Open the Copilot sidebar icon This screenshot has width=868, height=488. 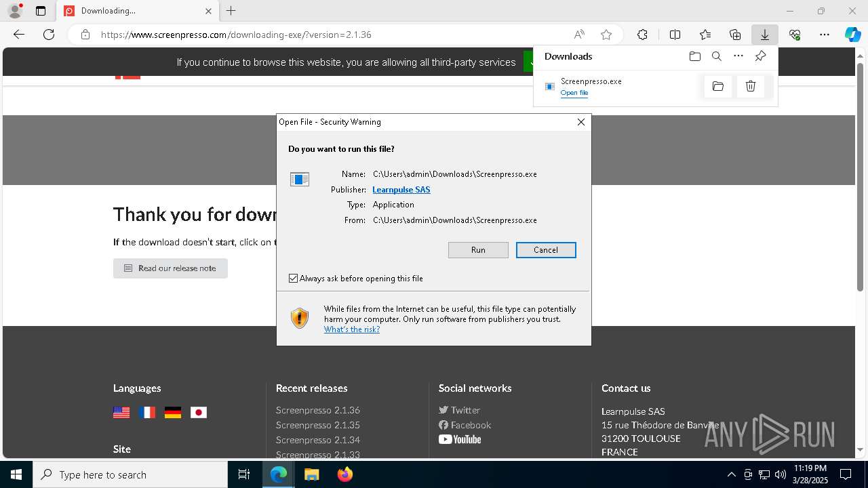853,35
